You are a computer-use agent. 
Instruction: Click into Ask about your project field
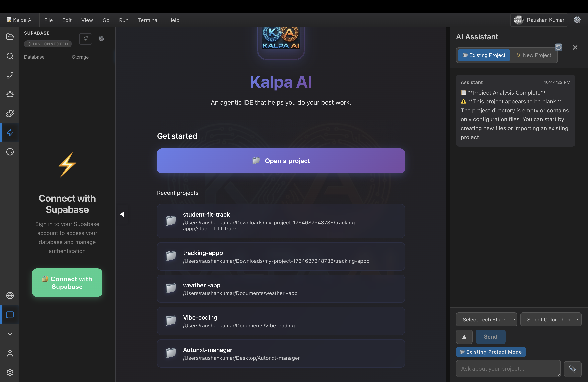click(x=508, y=369)
